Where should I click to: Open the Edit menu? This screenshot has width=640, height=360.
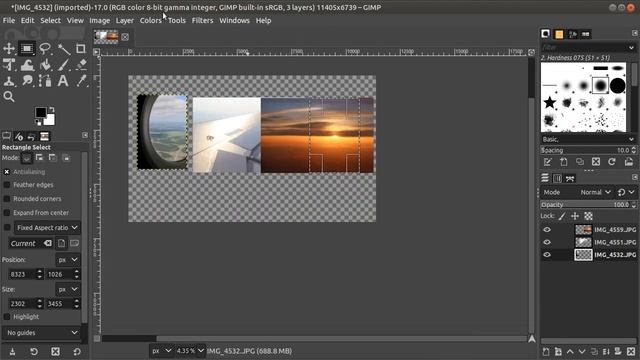tap(27, 20)
